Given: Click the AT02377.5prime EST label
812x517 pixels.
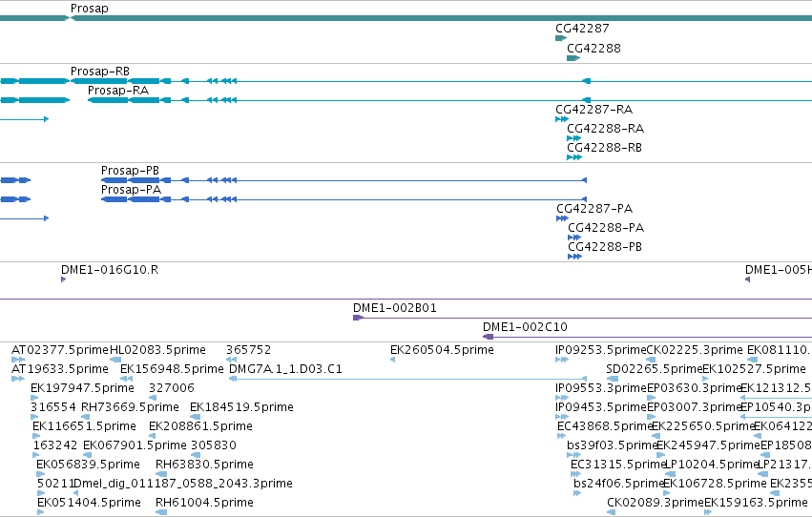Looking at the screenshot, I should (x=60, y=350).
